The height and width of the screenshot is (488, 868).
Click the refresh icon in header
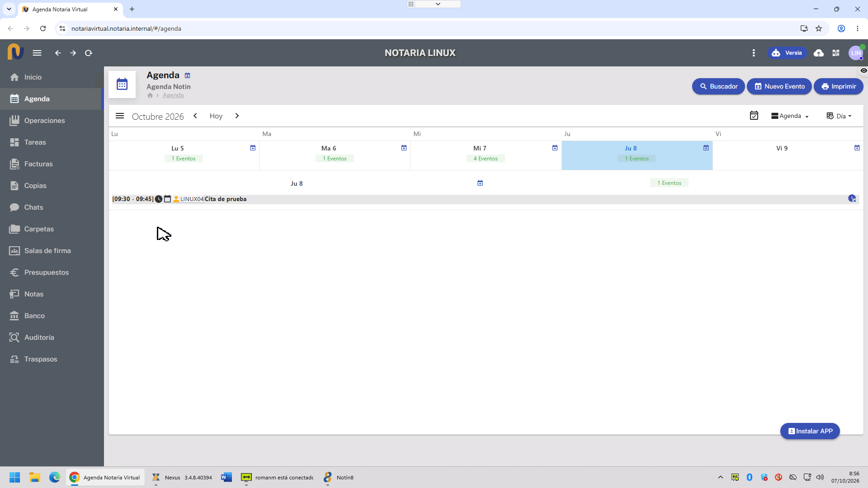click(89, 53)
